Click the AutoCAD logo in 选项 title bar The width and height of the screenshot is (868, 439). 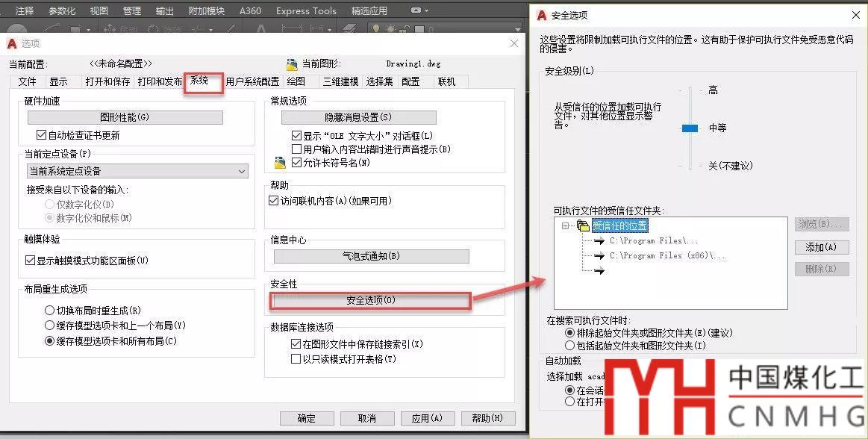pyautogui.click(x=12, y=43)
